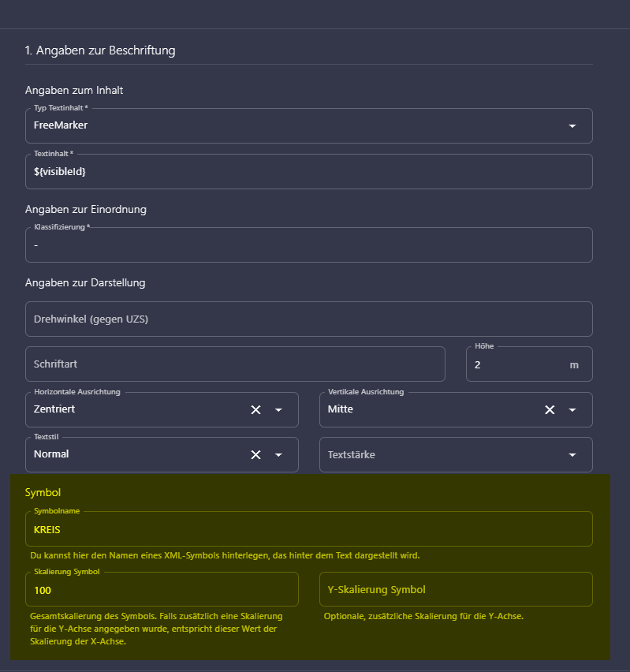Viewport: 630px width, 672px height.
Task: Click the Schriftart input field
Action: (x=235, y=364)
